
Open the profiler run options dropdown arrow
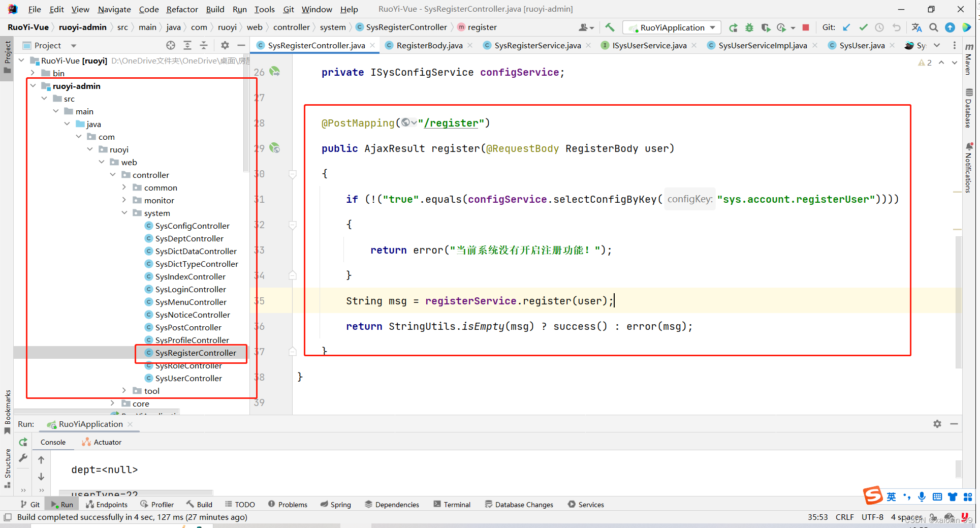pyautogui.click(x=793, y=28)
